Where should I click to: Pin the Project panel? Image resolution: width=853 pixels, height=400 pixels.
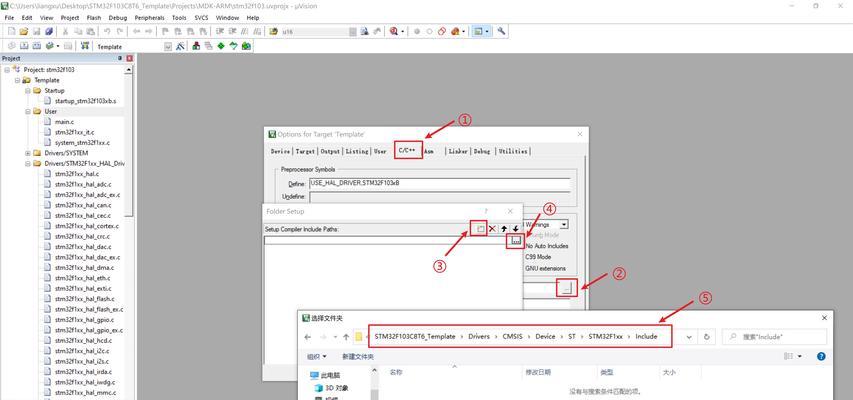[120, 58]
